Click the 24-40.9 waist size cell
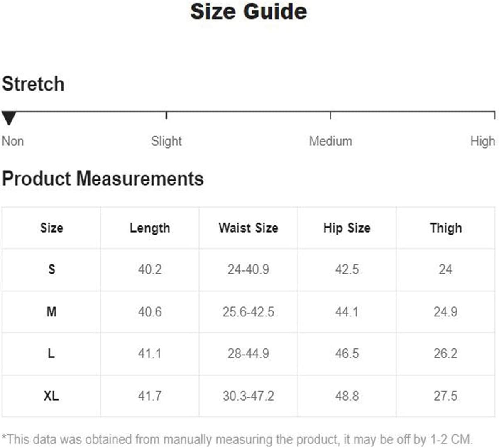This screenshot has height=448, width=499. [x=248, y=269]
